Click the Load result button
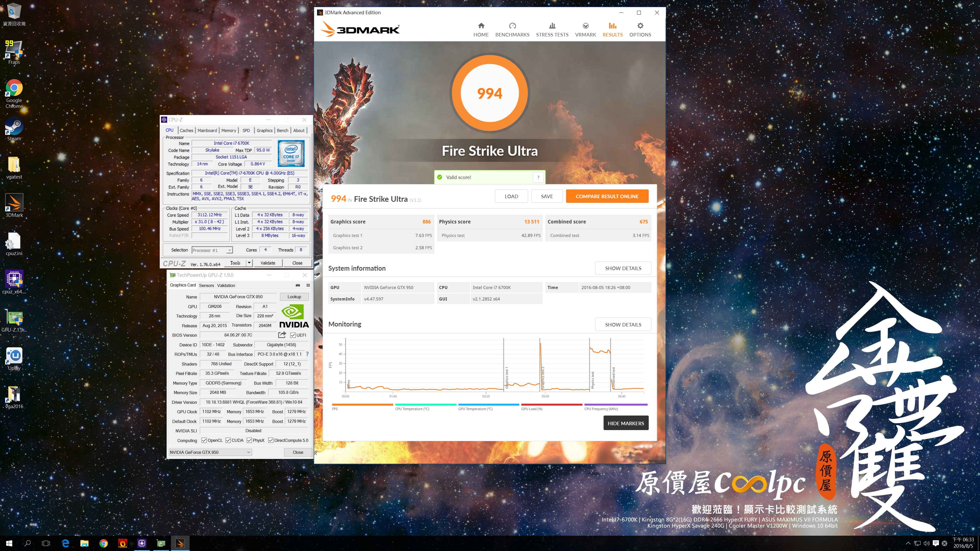980x551 pixels. click(511, 196)
